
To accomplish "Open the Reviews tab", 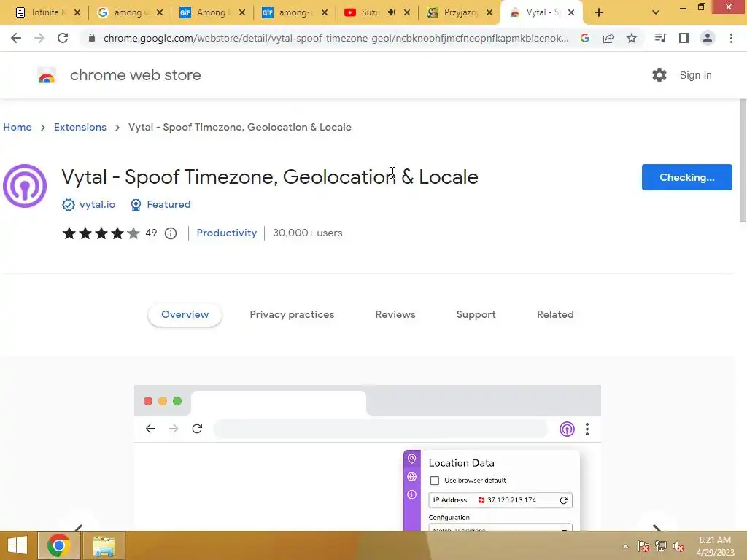I will point(395,315).
